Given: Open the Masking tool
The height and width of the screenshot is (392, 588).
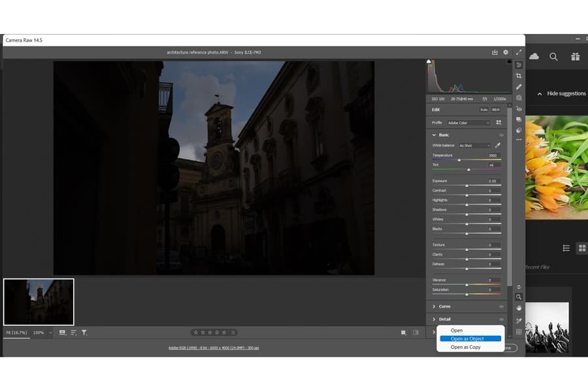Looking at the screenshot, I should (x=519, y=98).
